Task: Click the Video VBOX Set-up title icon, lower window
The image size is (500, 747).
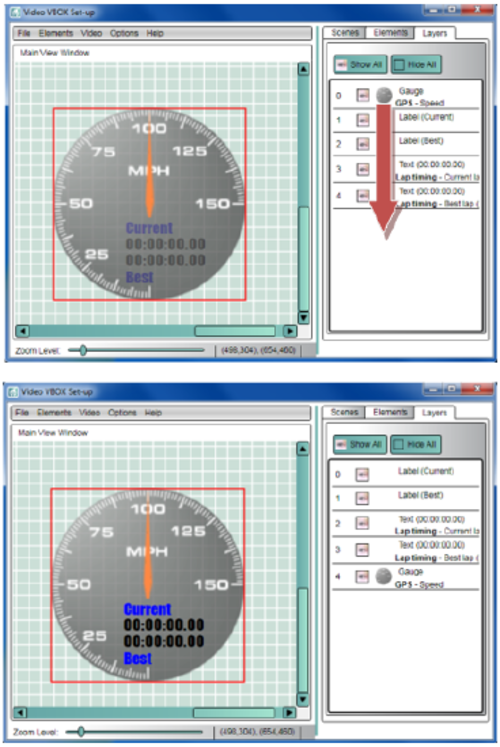Action: 13,392
